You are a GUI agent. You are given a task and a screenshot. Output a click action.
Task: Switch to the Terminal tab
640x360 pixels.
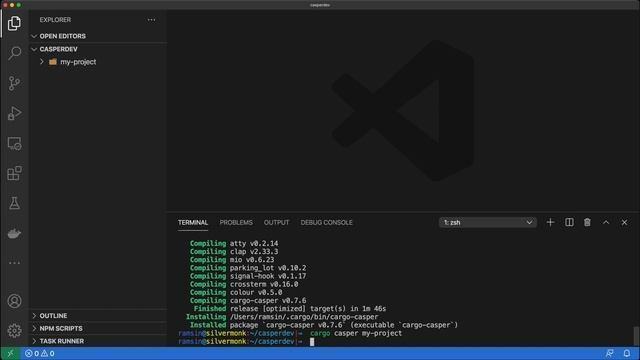coord(193,222)
